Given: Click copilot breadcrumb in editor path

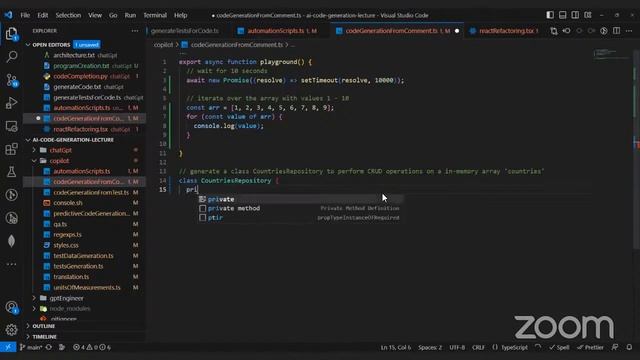Looking at the screenshot, I should 163,45.
